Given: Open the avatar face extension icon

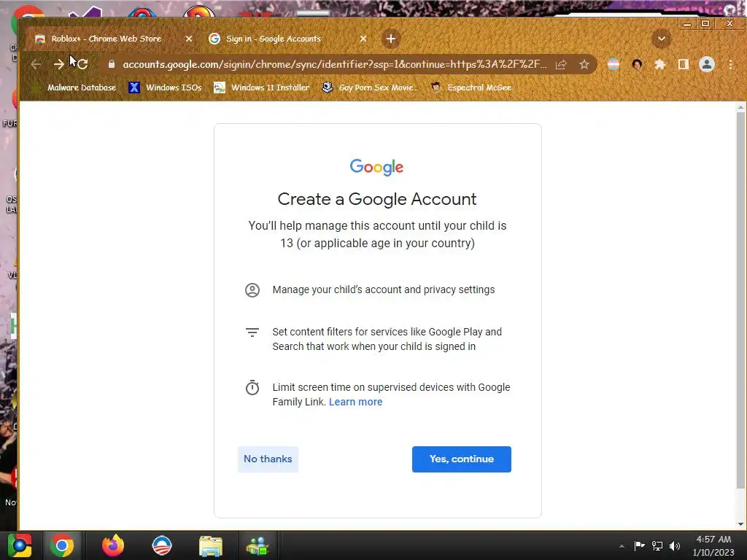Looking at the screenshot, I should click(x=637, y=64).
